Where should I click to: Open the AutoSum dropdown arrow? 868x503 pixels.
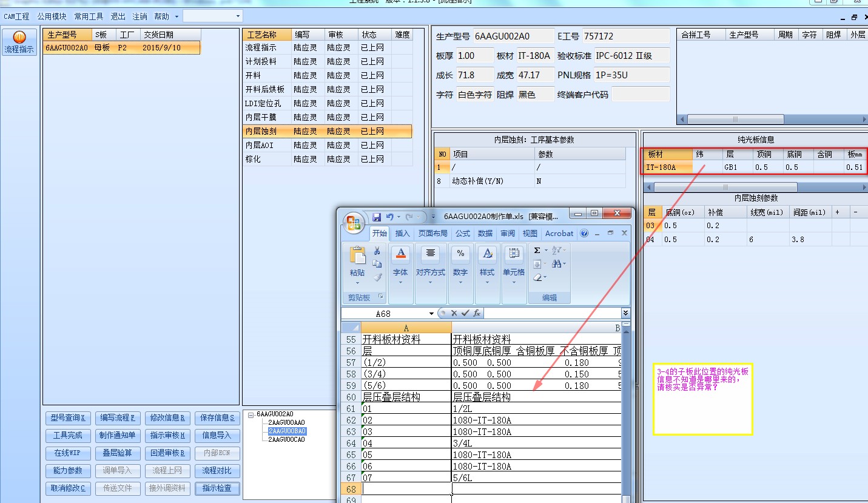click(x=546, y=250)
